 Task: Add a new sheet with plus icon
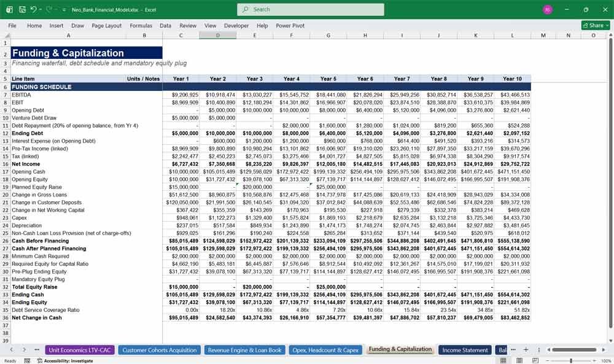[526, 350]
